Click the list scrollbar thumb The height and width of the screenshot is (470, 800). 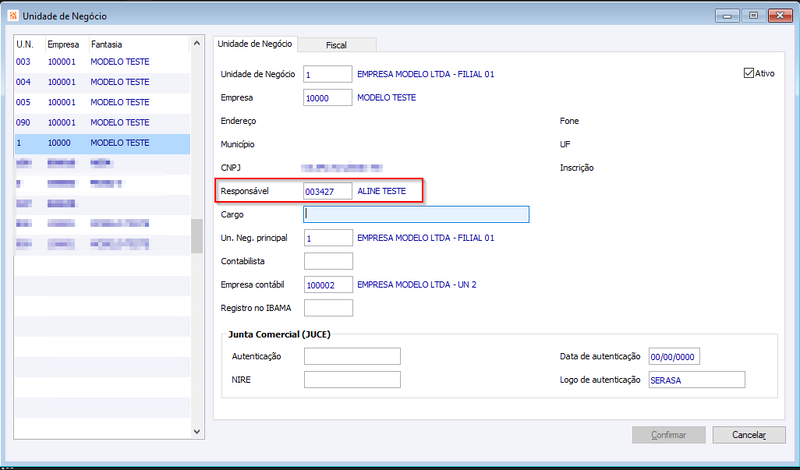(197, 236)
